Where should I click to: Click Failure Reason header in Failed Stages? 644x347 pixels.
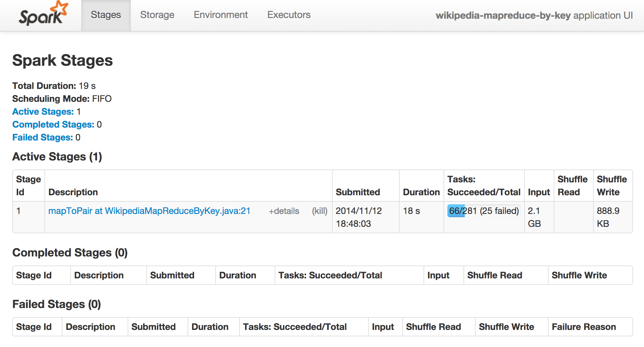[x=584, y=327]
